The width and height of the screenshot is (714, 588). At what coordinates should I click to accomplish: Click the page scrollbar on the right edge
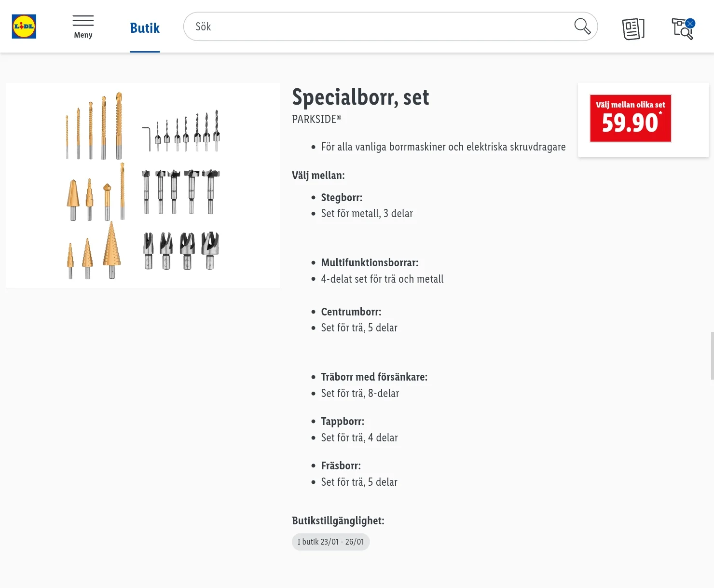[712, 356]
